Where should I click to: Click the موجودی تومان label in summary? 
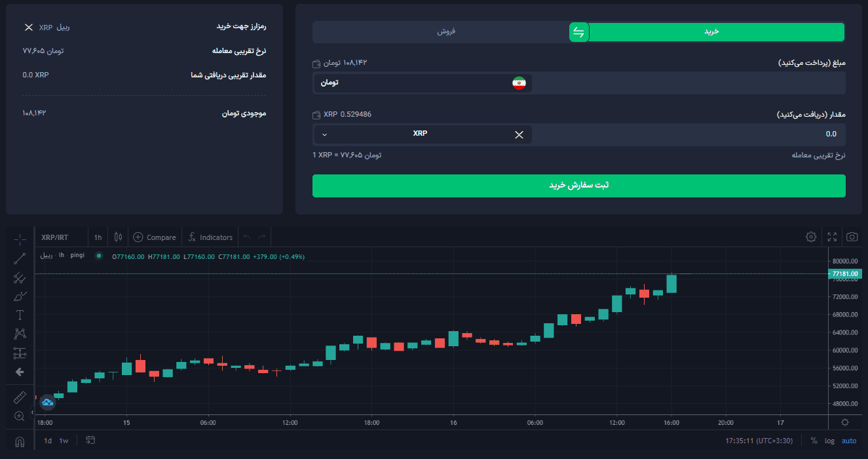(x=244, y=113)
